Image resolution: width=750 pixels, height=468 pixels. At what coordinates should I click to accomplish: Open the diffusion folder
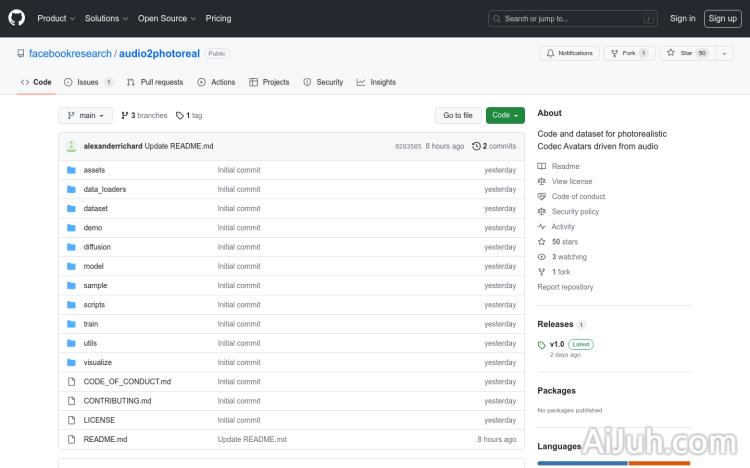97,247
